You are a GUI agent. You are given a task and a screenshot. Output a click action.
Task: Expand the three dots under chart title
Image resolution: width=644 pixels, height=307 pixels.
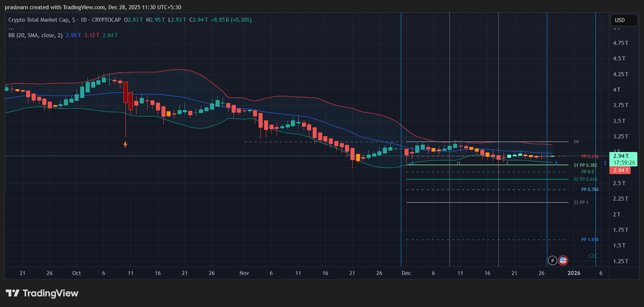tap(11, 28)
